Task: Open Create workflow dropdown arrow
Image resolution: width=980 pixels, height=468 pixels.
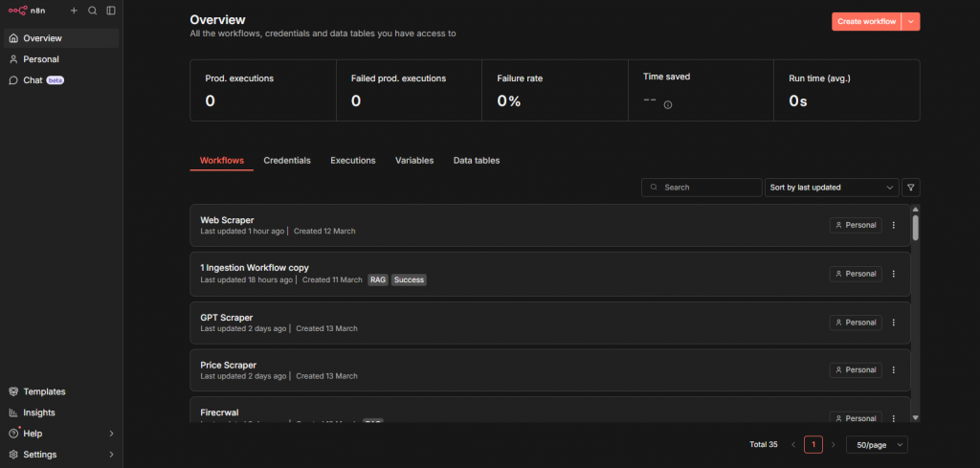Action: [911, 21]
